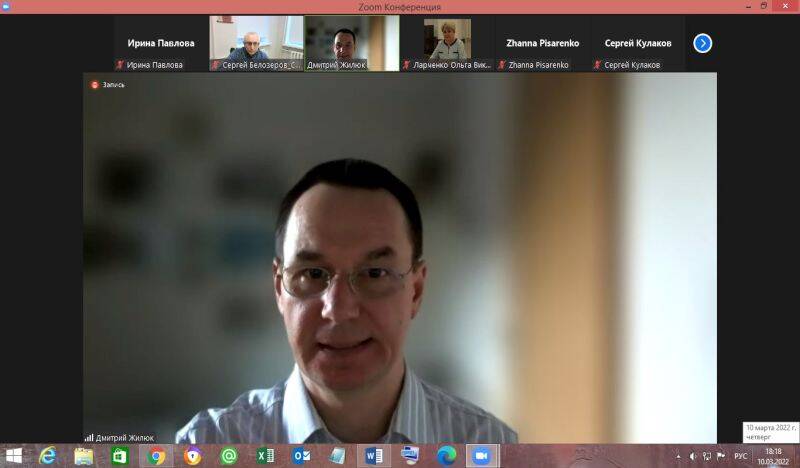This screenshot has height=468, width=800.
Task: Select Сергей Белозеров video thumbnail
Action: pyautogui.click(x=257, y=43)
